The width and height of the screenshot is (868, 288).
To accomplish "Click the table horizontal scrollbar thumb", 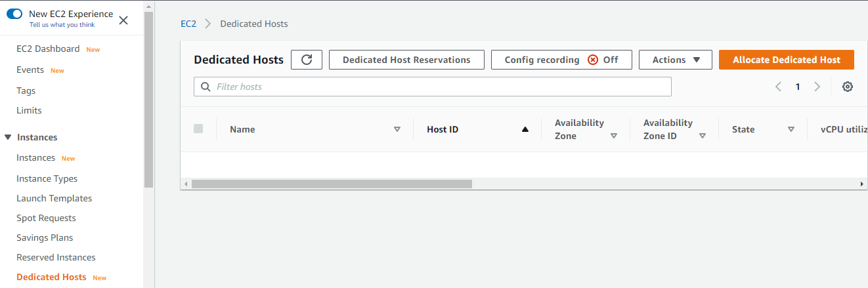I will [x=332, y=184].
